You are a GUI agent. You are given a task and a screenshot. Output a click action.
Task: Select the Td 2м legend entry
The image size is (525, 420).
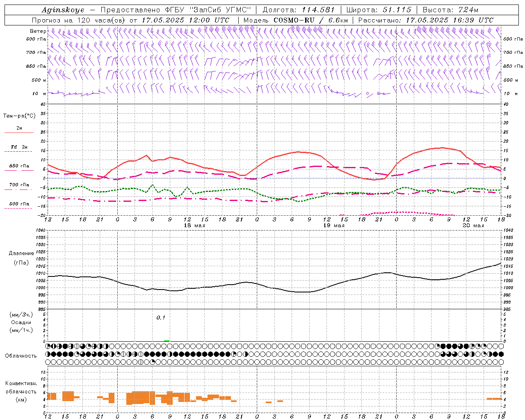pyautogui.click(x=19, y=147)
